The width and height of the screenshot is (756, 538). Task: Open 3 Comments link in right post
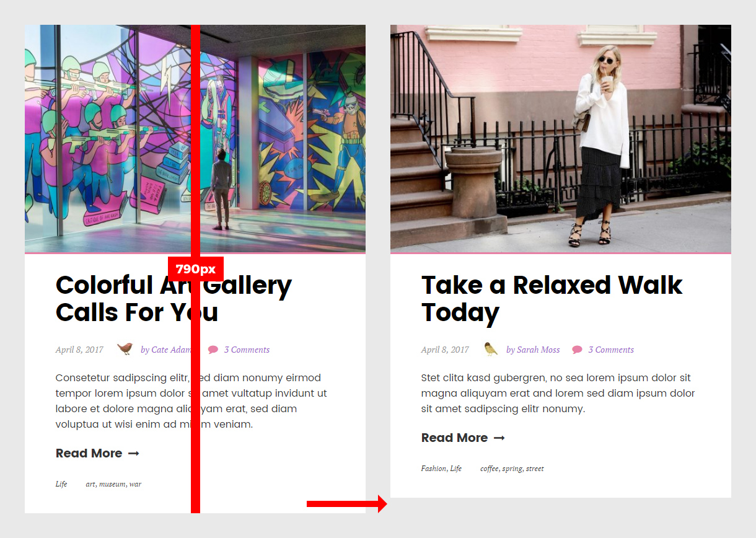pyautogui.click(x=611, y=350)
